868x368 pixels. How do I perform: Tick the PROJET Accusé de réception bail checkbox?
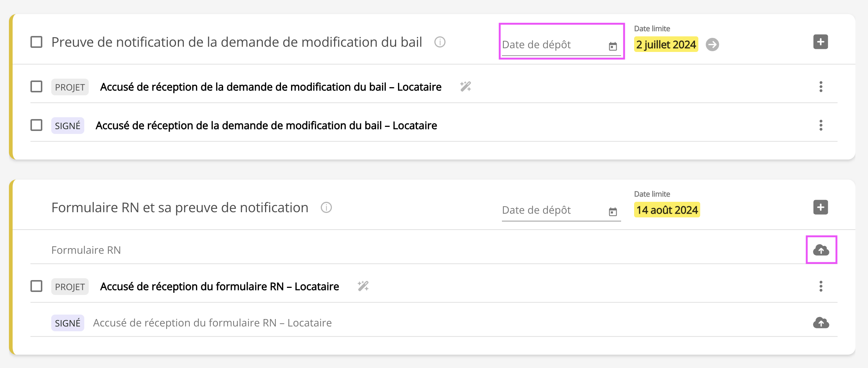click(x=36, y=87)
